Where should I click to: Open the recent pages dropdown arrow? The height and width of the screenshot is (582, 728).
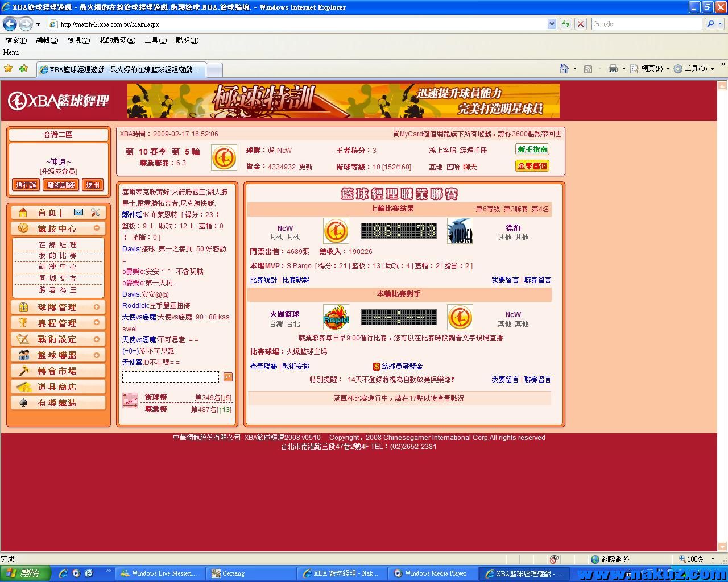click(38, 24)
